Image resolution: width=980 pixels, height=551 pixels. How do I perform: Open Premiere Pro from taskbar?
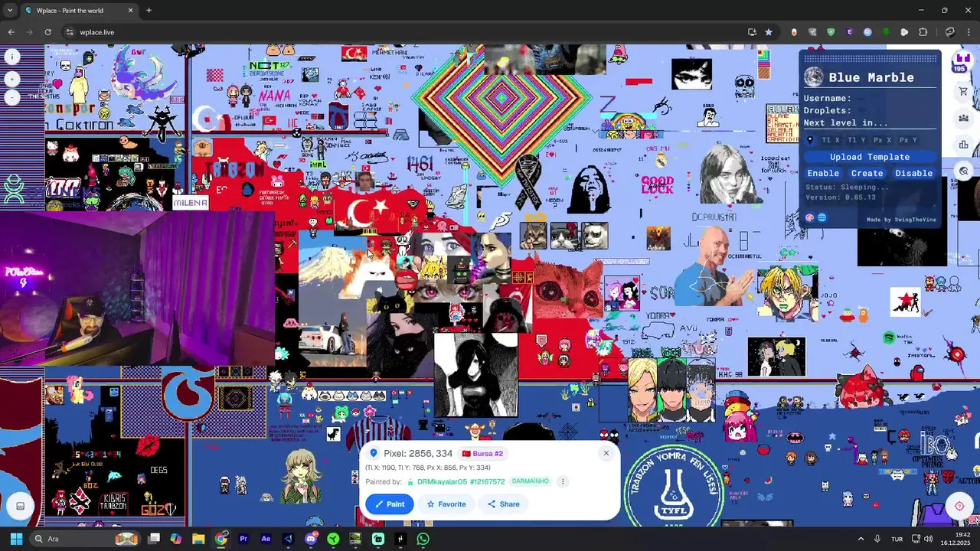pyautogui.click(x=243, y=539)
